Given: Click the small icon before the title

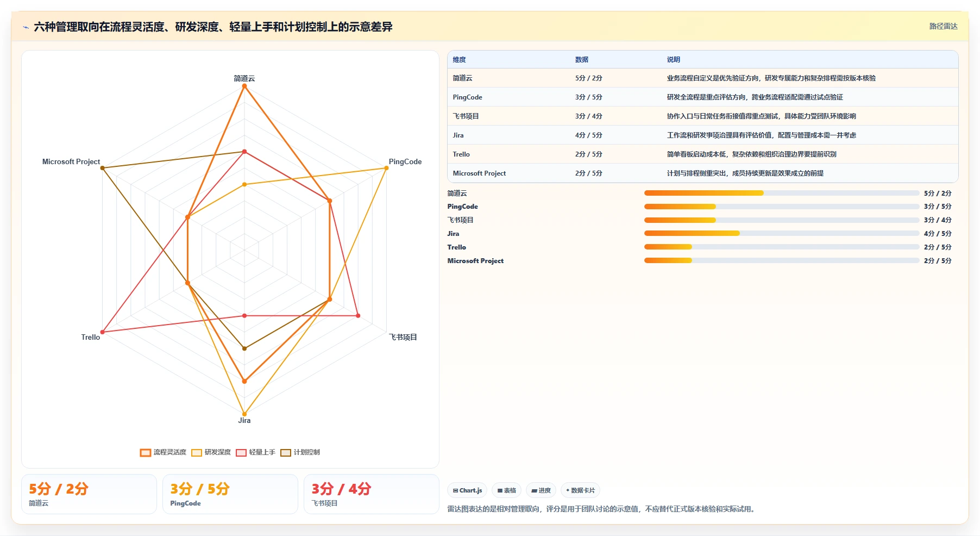Looking at the screenshot, I should click(x=26, y=27).
